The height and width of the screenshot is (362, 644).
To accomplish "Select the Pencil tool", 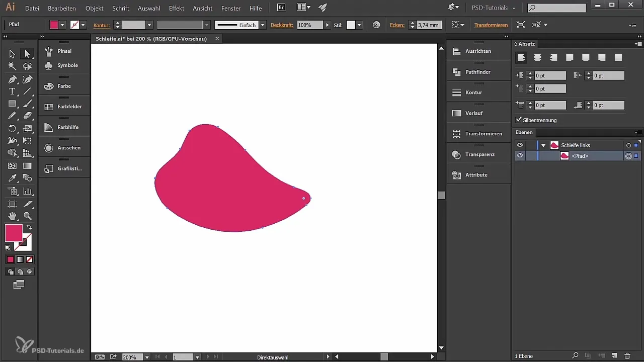I will tap(12, 116).
